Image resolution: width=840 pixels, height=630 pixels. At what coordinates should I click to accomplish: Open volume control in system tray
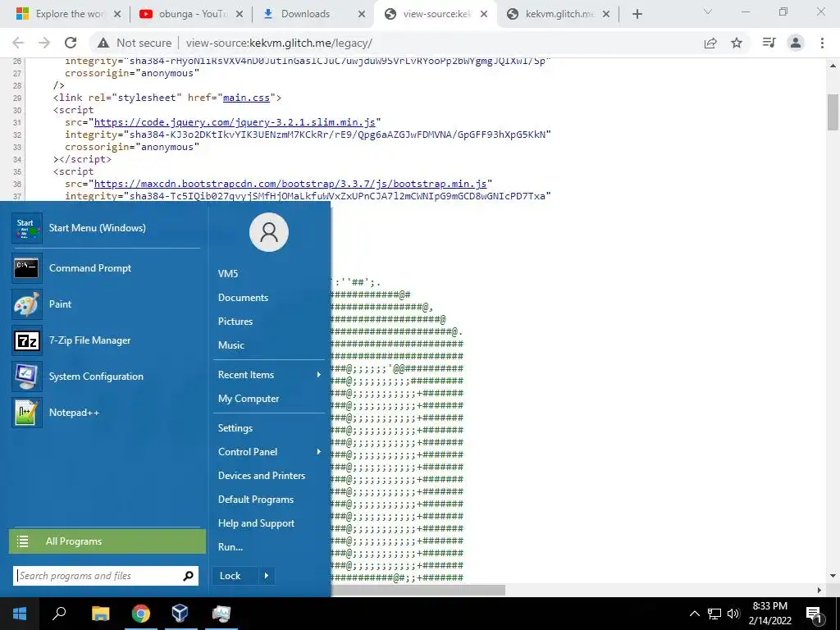[x=733, y=614]
